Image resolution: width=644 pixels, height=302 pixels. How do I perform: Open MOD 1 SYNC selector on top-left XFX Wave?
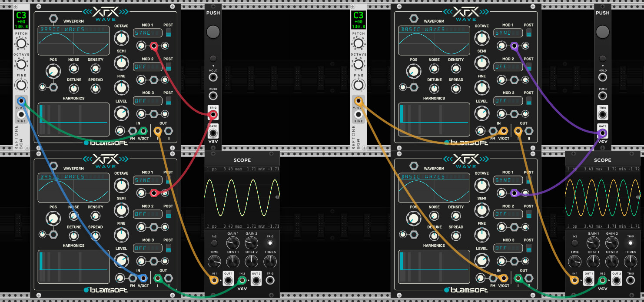click(147, 33)
